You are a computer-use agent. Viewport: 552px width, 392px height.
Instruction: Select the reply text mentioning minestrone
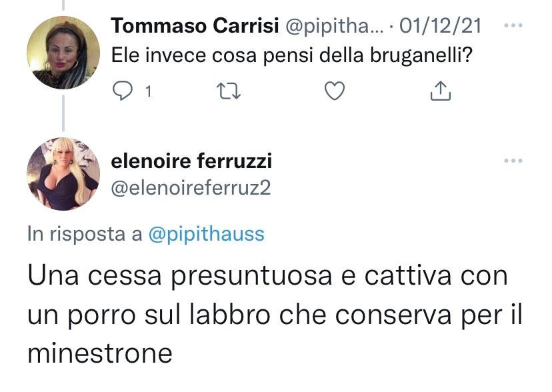275,314
